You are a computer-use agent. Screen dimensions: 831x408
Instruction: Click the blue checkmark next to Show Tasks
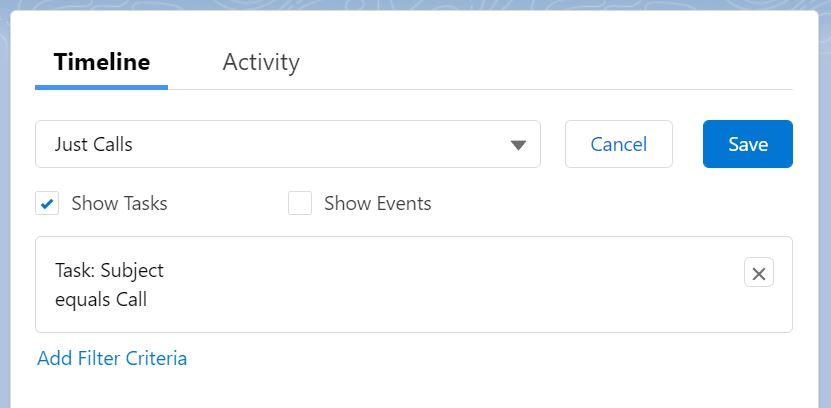click(47, 204)
